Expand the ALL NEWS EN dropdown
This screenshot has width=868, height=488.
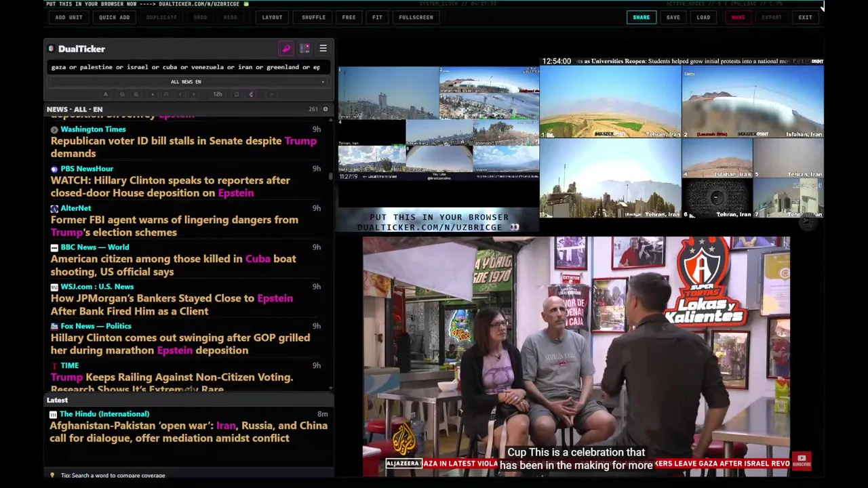coord(186,81)
